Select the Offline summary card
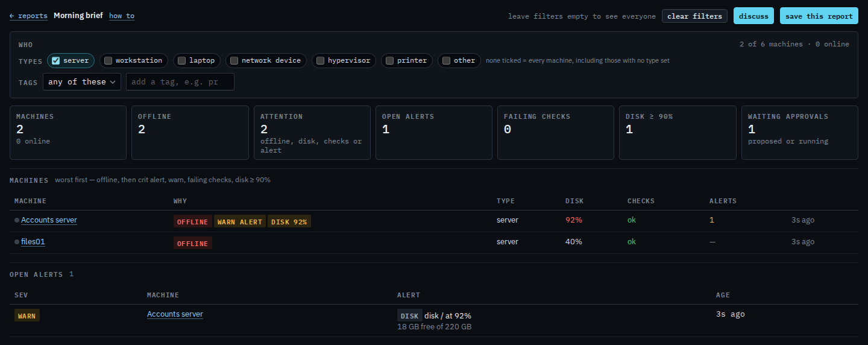868x345 pixels. [x=190, y=133]
